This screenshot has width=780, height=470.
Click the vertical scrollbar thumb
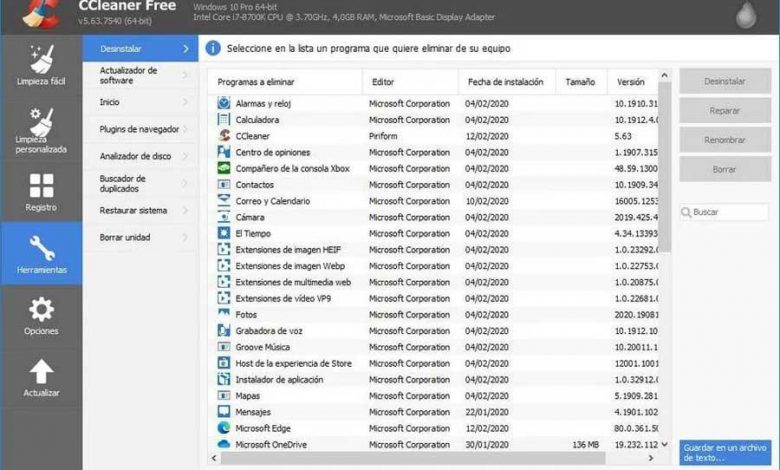pos(665,168)
